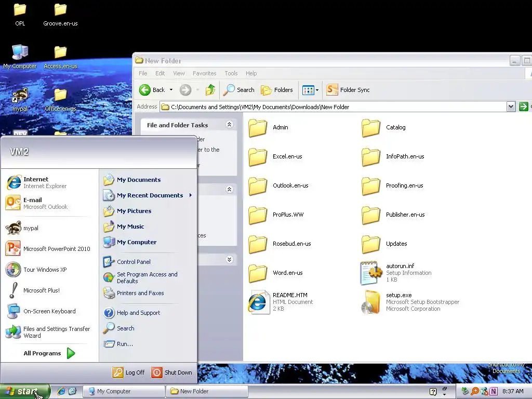Start Tour Windows XP

point(36,270)
